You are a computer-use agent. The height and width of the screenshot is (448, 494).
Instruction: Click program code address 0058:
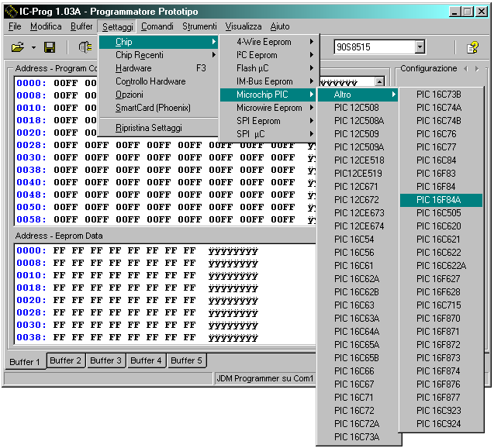31,219
